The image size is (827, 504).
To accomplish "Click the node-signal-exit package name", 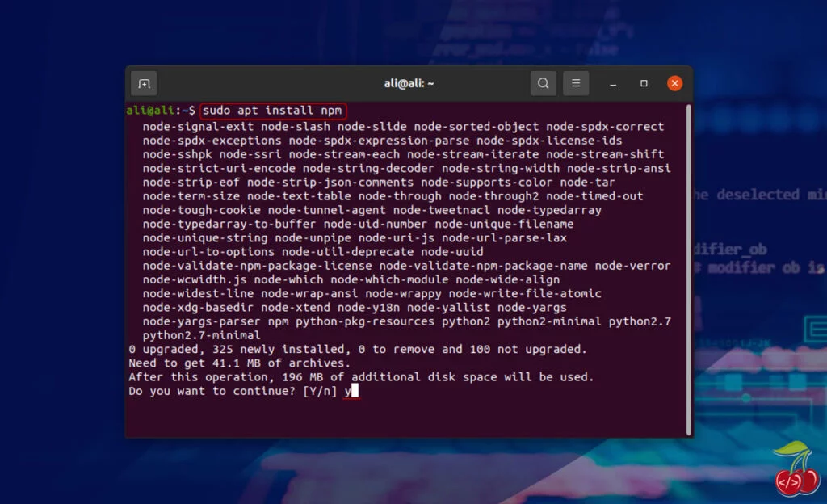I will coord(198,127).
